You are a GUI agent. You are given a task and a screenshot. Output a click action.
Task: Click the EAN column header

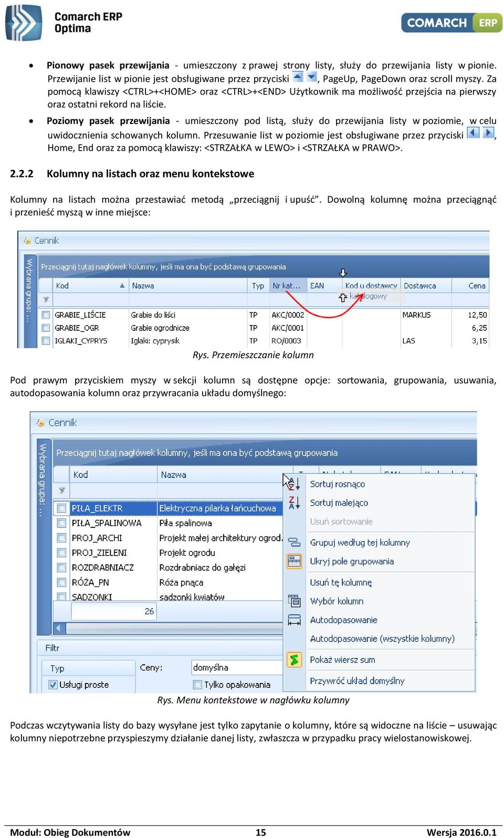coord(323,286)
